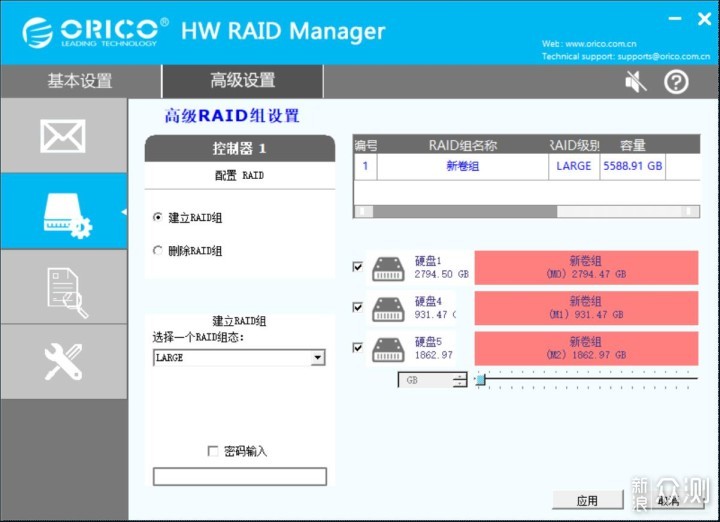Viewport: 720px width, 522px height.
Task: Click into the password input field
Action: 240,477
